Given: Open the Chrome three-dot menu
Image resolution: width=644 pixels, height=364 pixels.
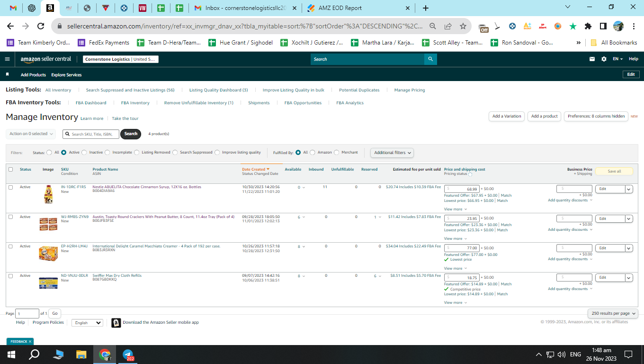Looking at the screenshot, I should click(x=633, y=27).
